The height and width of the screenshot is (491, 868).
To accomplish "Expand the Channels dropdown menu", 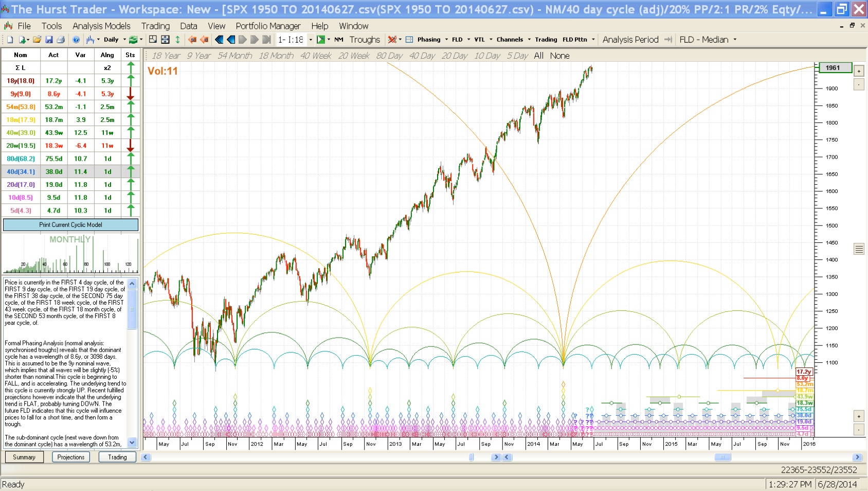I will [x=529, y=40].
